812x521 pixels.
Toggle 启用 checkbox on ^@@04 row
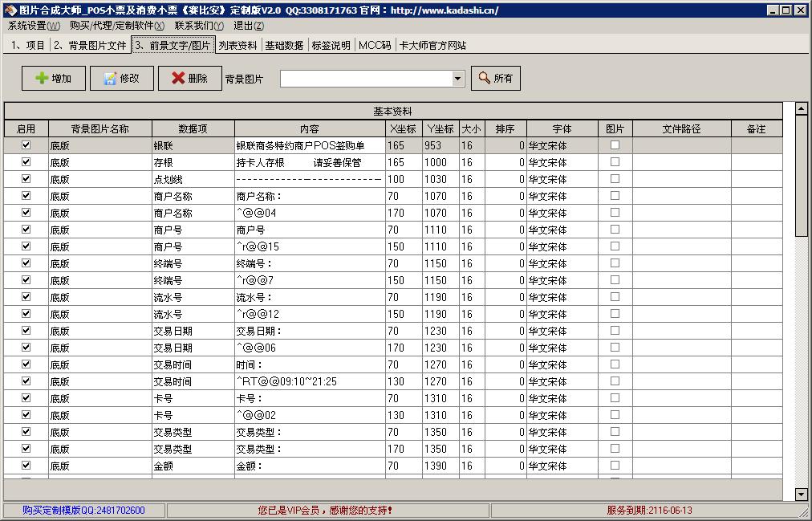point(26,213)
